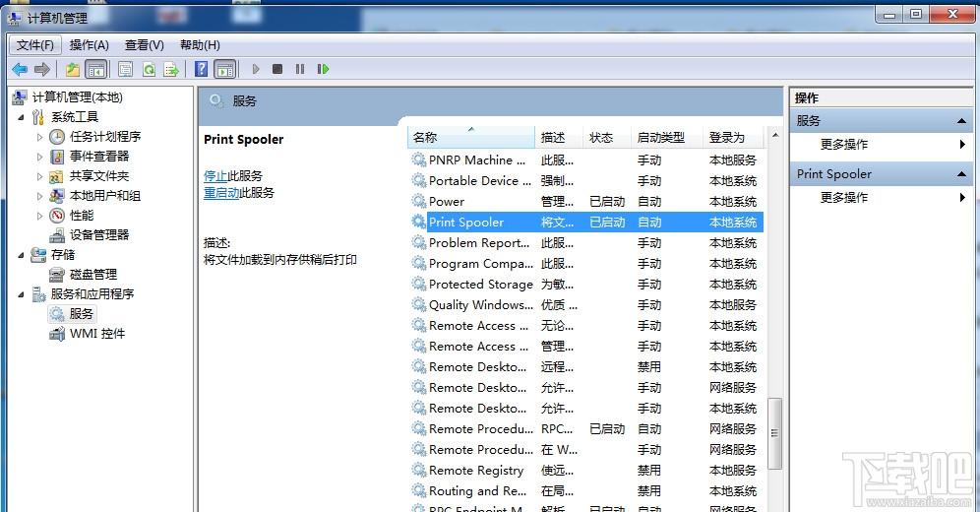The width and height of the screenshot is (980, 512).
Task: Toggle the Show/Hide console tree icon
Action: [x=96, y=69]
